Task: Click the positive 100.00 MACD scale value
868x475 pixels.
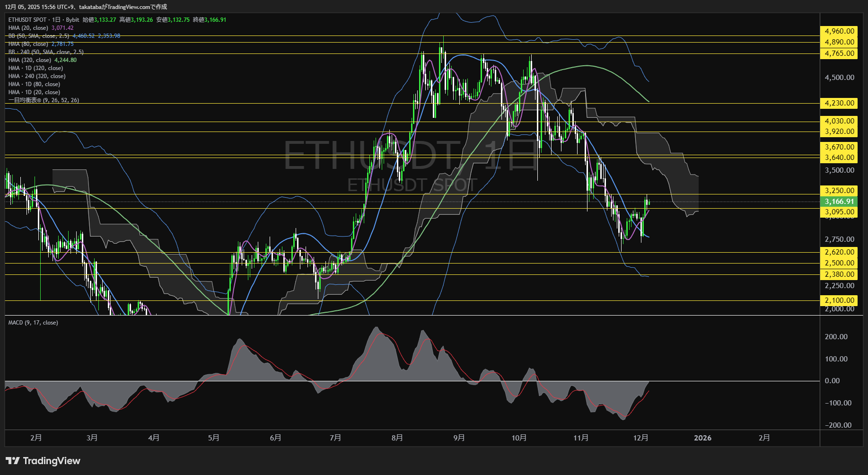Action: [836, 359]
